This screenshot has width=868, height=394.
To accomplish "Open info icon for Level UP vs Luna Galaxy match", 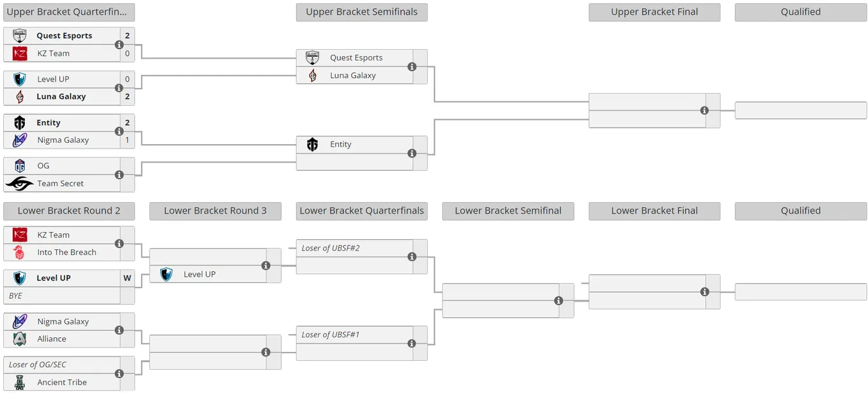I will coord(119,88).
